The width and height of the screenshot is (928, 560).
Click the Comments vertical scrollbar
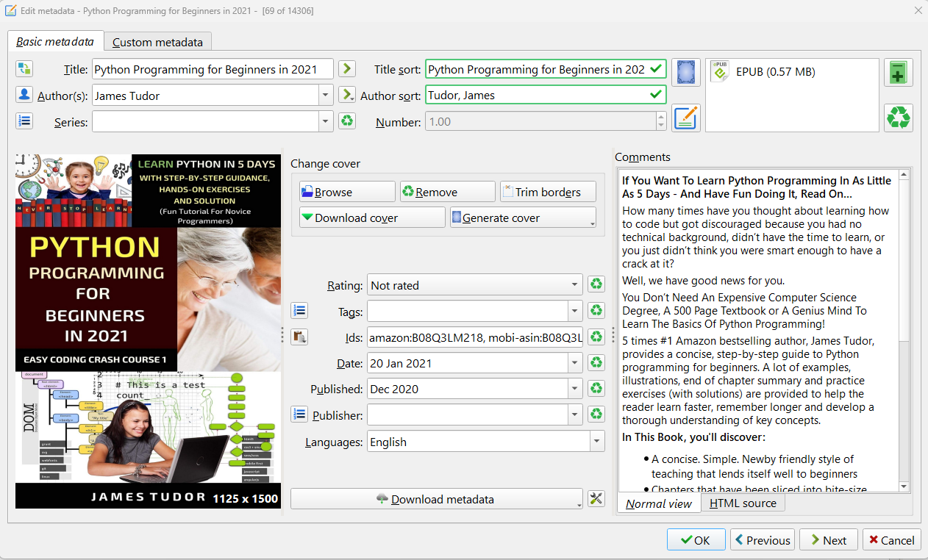(904, 330)
